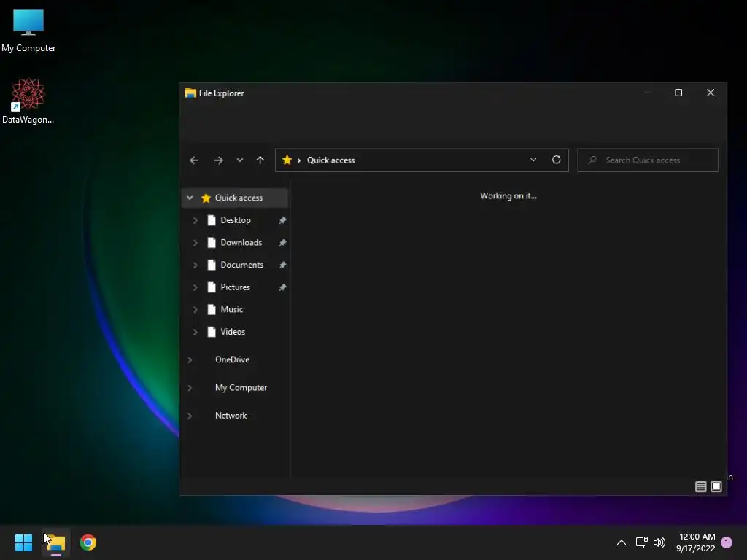
Task: Expand the Network node
Action: click(x=190, y=416)
